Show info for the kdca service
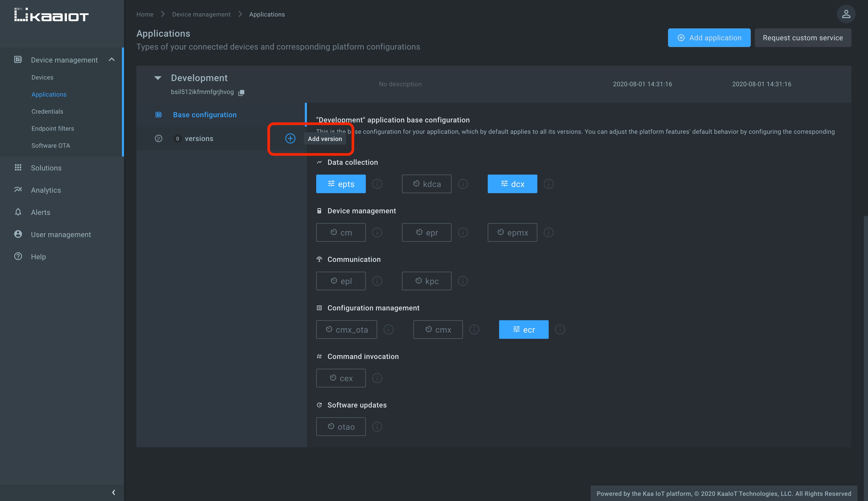Screen dimensions: 868x501 [463, 184]
